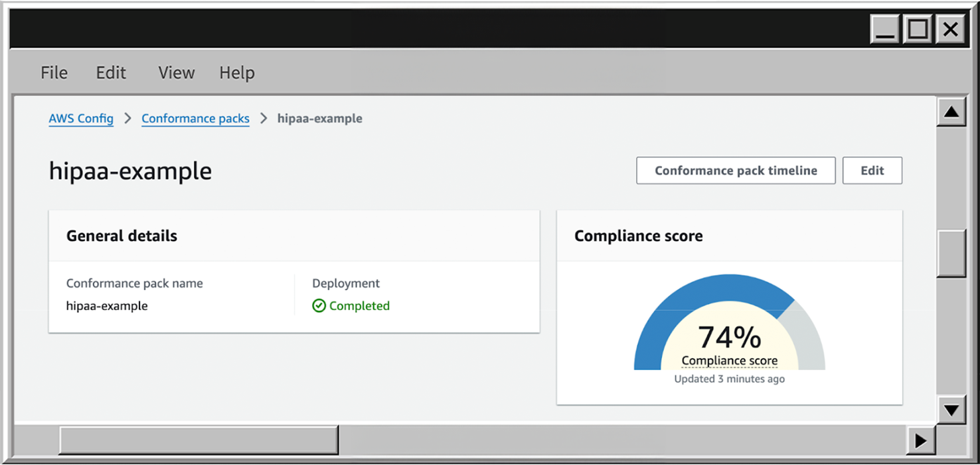Close the window with X button
Image resolution: width=980 pixels, height=465 pixels.
point(950,30)
